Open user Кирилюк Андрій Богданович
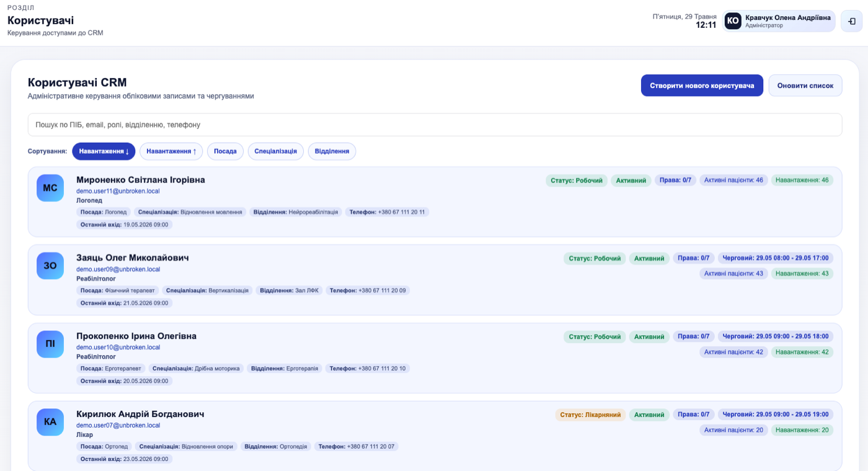 (x=140, y=414)
